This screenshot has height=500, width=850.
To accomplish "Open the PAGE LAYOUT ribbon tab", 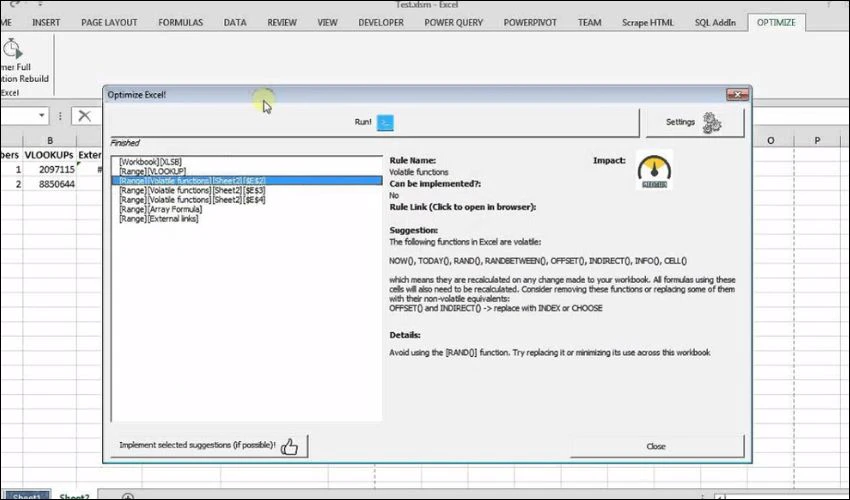I will tap(109, 22).
